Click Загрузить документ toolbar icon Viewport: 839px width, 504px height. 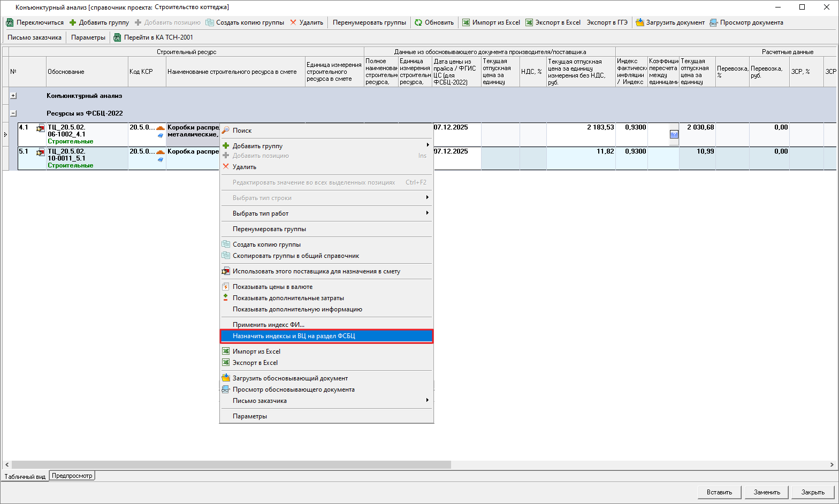point(639,22)
